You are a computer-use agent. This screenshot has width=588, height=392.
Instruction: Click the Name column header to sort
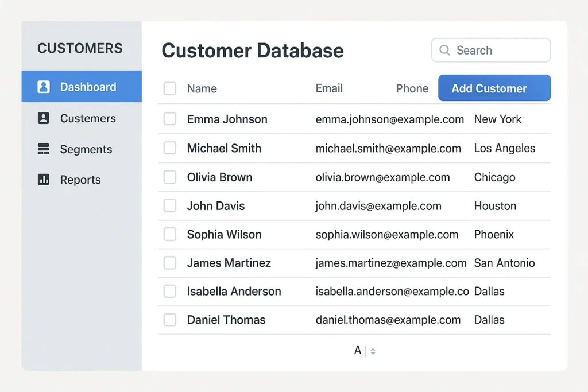202,88
